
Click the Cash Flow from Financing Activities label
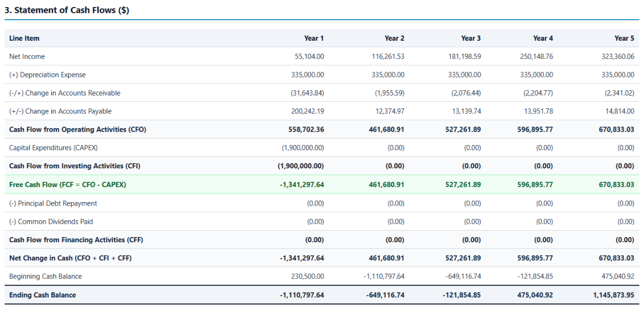[x=76, y=240]
